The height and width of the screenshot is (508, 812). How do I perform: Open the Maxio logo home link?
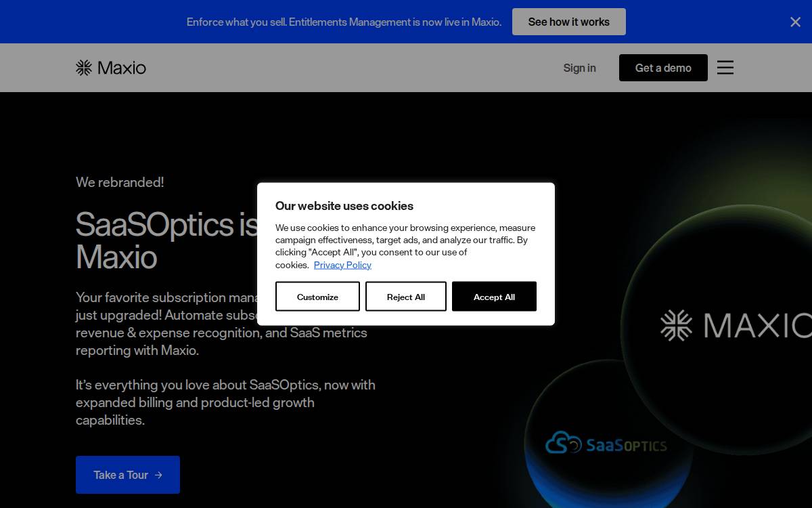point(111,68)
